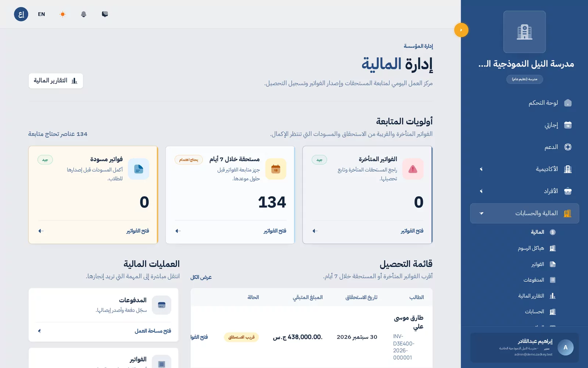Image resolution: width=588 pixels, height=368 pixels.
Task: Click the تاريخ الاستحقاق column header
Action: 361,297
